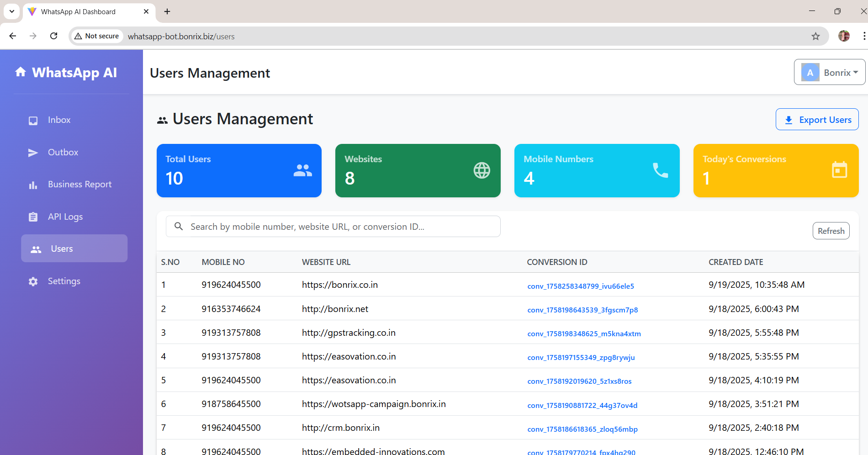The image size is (868, 455).
Task: Open conversion conv_1758258348799_ivu66ele5 link
Action: [x=580, y=286]
